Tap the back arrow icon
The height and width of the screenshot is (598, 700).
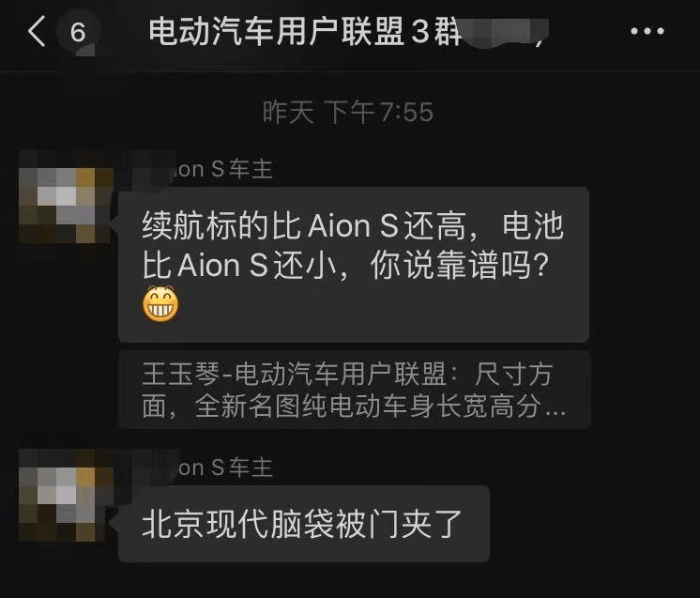pyautogui.click(x=37, y=31)
